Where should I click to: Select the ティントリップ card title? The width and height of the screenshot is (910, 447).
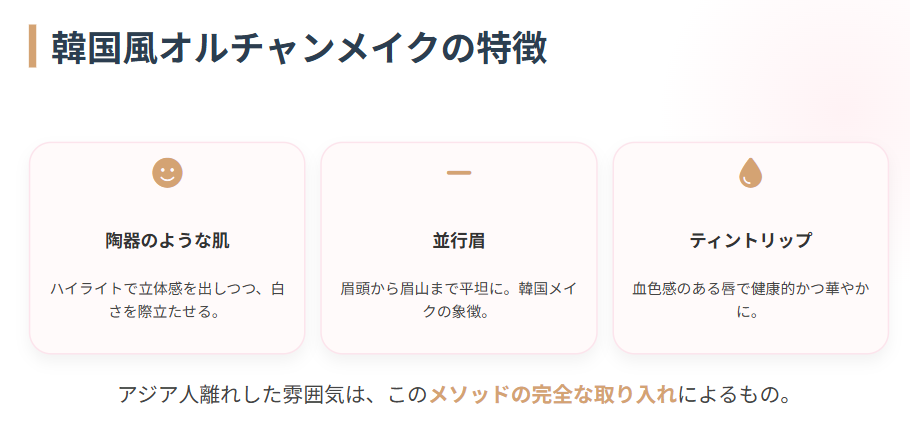point(751,241)
